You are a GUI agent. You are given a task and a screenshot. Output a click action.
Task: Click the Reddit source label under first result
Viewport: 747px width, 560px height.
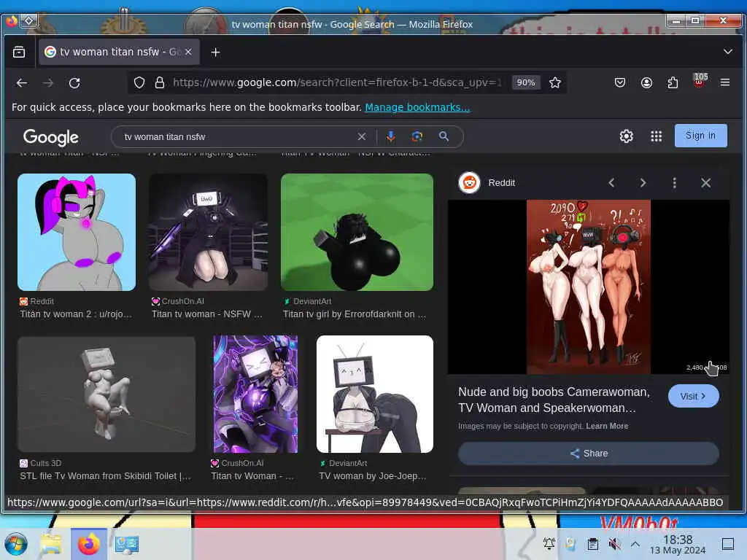point(36,301)
